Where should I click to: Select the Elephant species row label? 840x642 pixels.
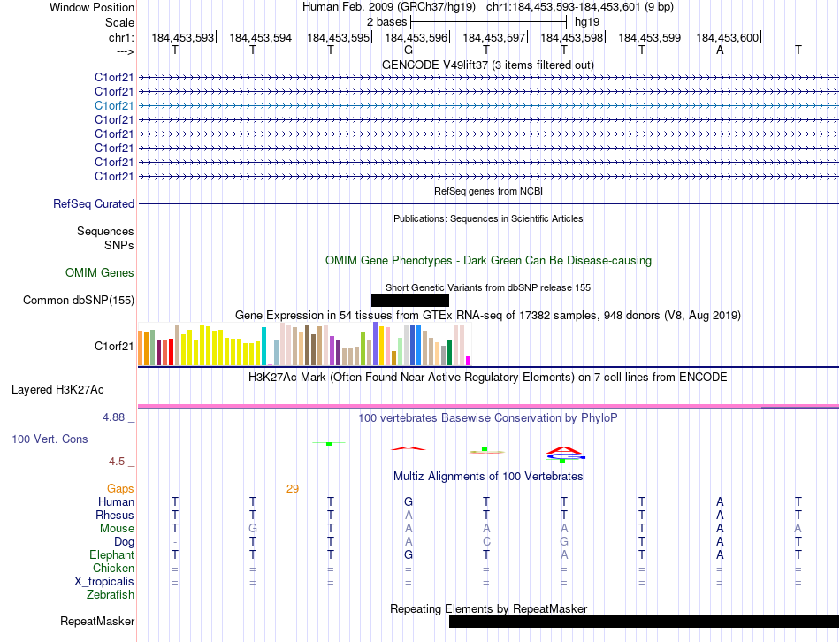pyautogui.click(x=111, y=555)
